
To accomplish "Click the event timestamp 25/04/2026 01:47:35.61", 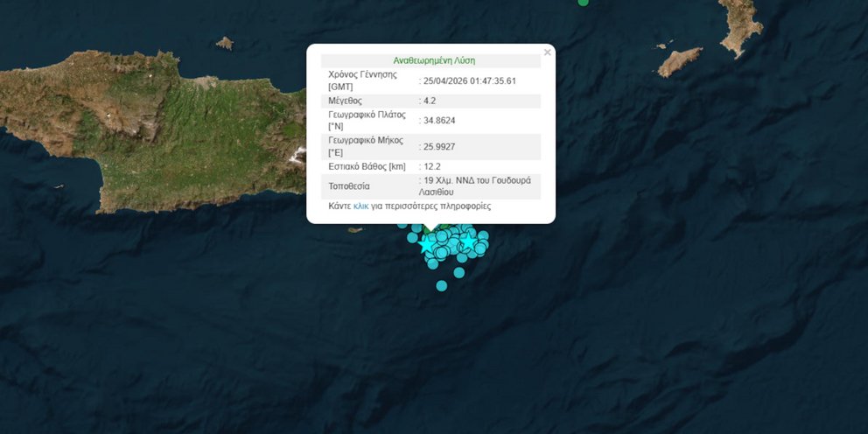I will coord(470,80).
